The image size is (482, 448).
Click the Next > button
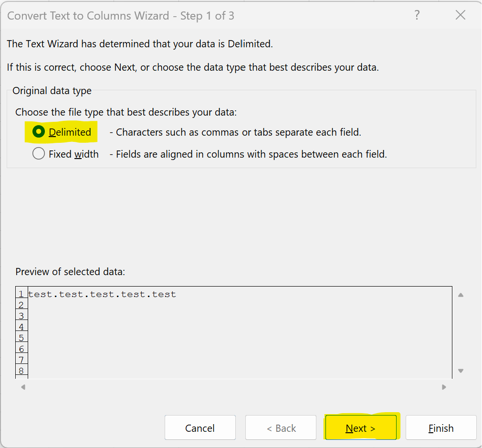click(360, 428)
